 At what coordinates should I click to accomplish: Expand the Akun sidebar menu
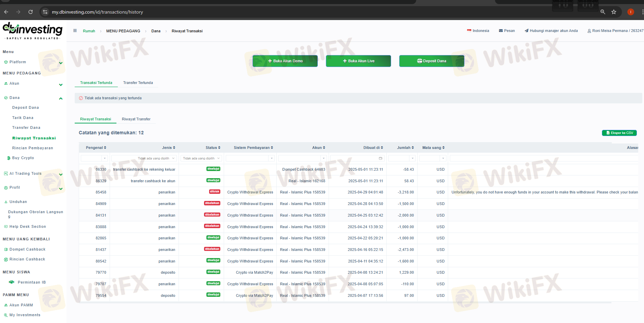click(x=61, y=85)
